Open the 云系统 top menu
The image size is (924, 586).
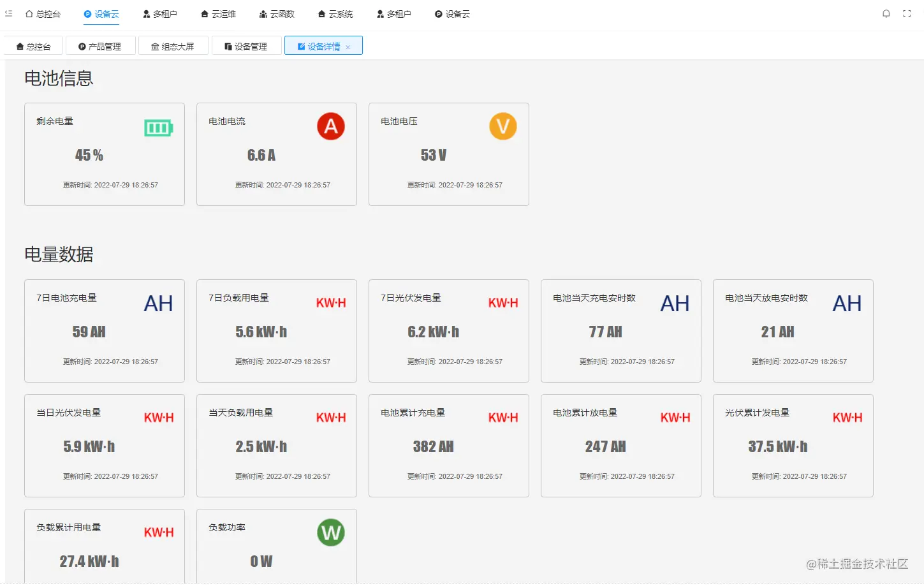[335, 14]
